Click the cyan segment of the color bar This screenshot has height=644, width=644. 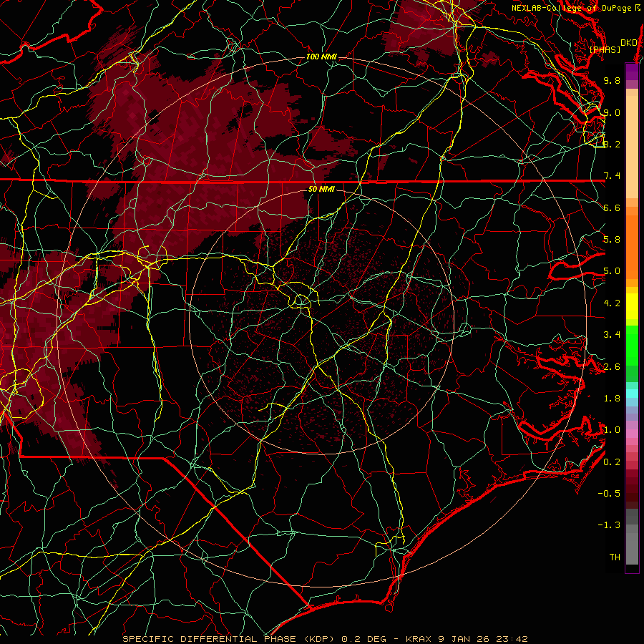(x=632, y=394)
